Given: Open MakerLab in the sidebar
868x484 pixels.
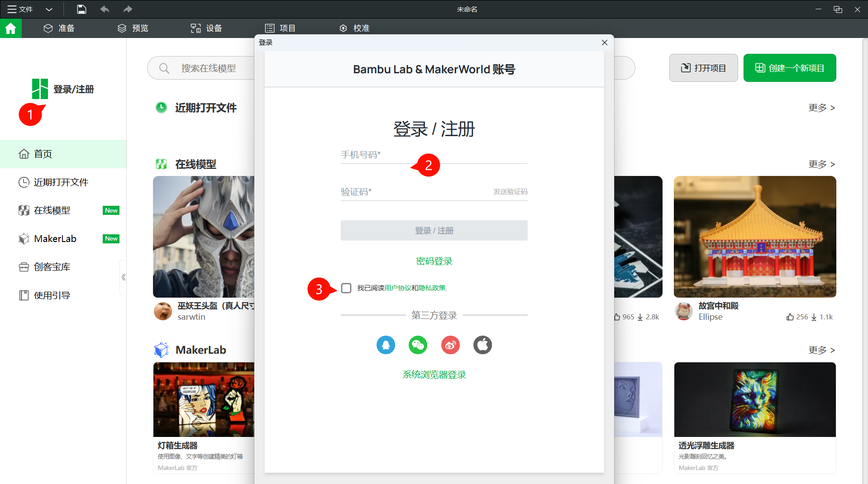Looking at the screenshot, I should [x=63, y=238].
